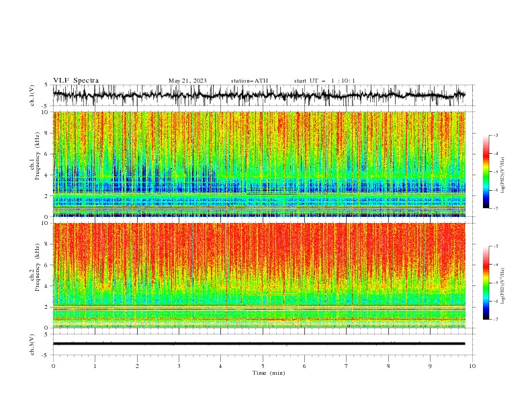Click the "-3" tick on ch.1 colorbar
532x411 pixels.
496,135
